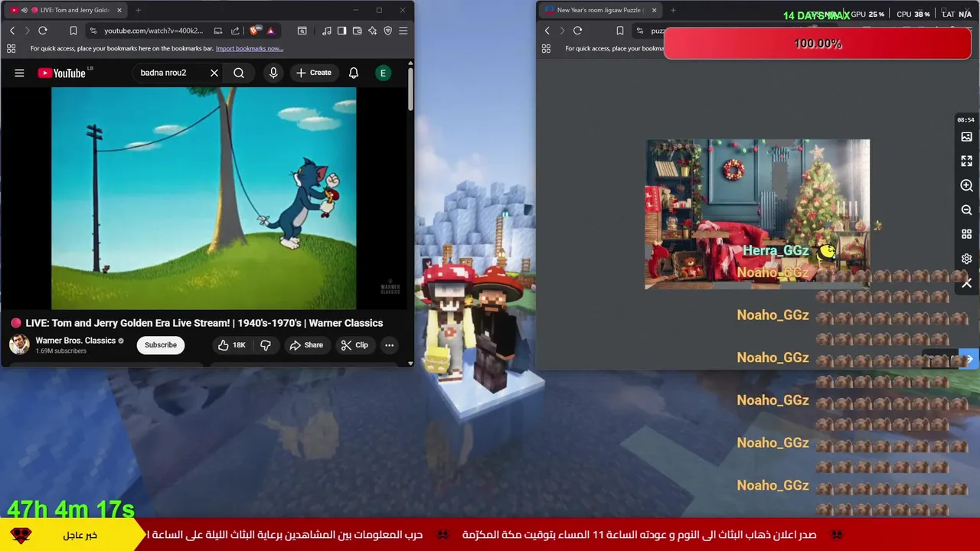Open Warner Bros. Classics channel name
This screenshot has height=551, width=980.
pyautogui.click(x=76, y=341)
